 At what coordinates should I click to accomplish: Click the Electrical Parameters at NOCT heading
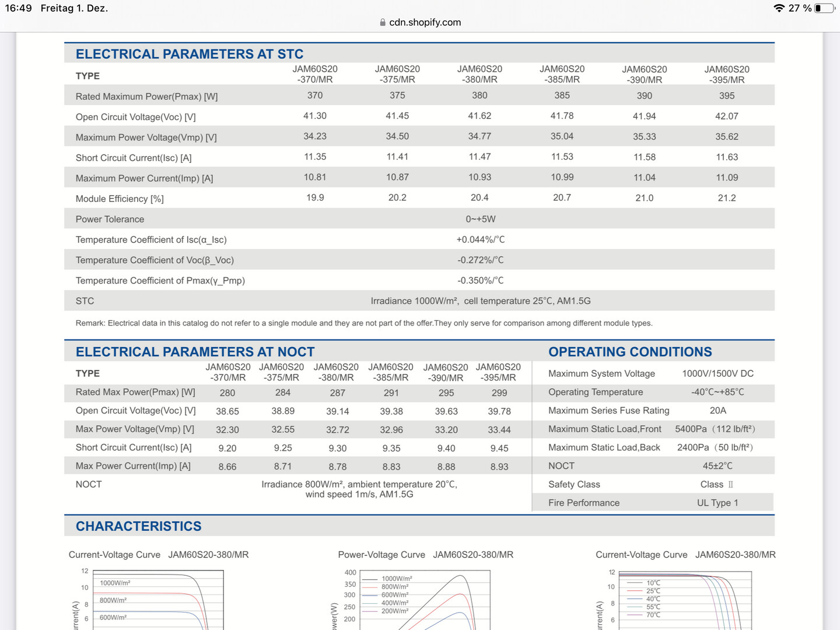tap(195, 352)
